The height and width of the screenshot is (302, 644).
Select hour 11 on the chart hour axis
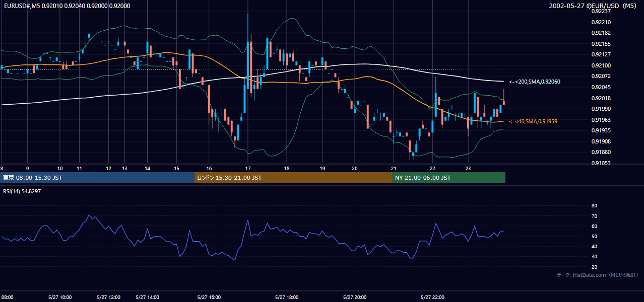coord(79,168)
